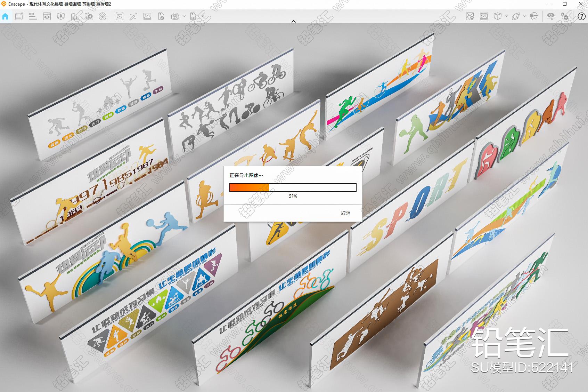Render a 360 panorama
Viewport: 588px width, 392px height.
[175, 16]
